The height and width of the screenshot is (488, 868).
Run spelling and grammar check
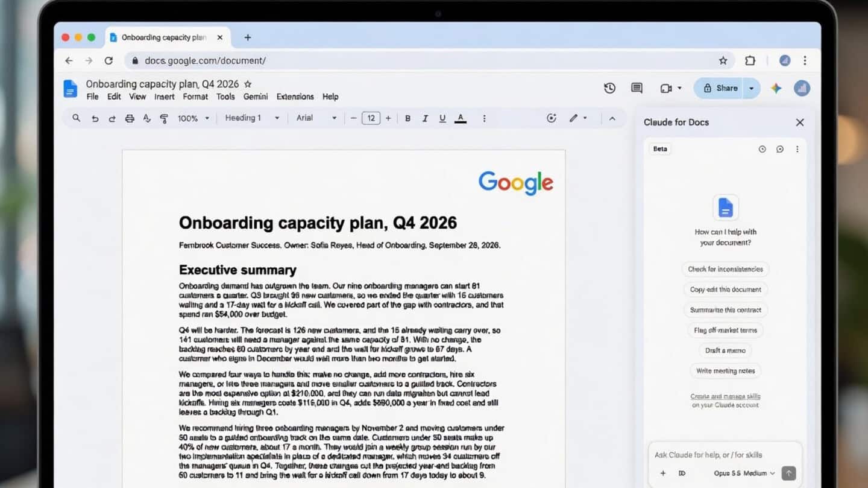[x=146, y=118]
